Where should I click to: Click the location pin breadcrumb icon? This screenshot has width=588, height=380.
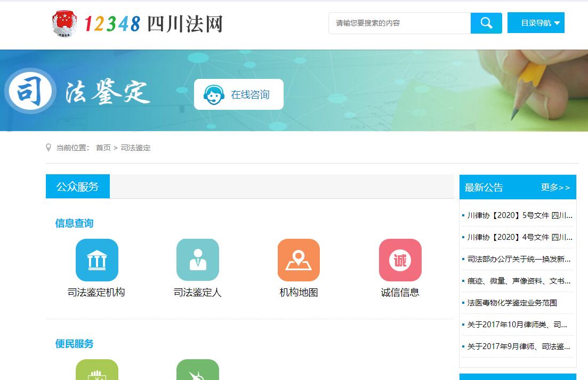pos(49,148)
